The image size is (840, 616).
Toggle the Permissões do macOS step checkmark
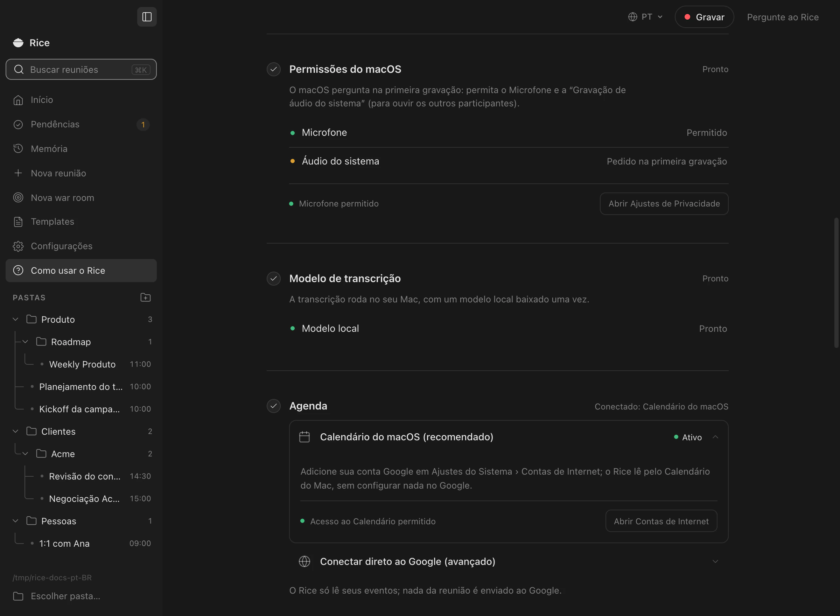click(273, 69)
